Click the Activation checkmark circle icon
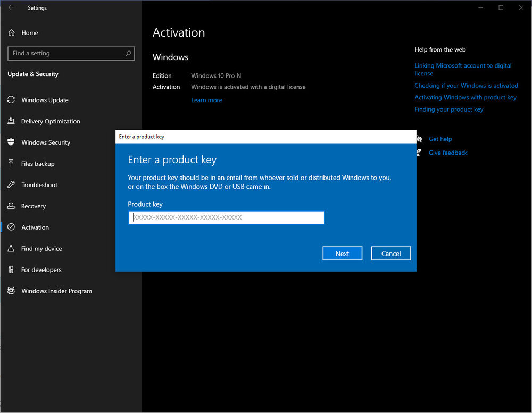 point(11,227)
